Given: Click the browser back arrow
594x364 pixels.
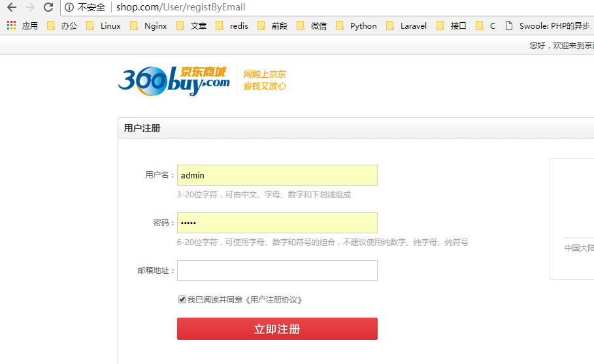Looking at the screenshot, I should tap(11, 8).
